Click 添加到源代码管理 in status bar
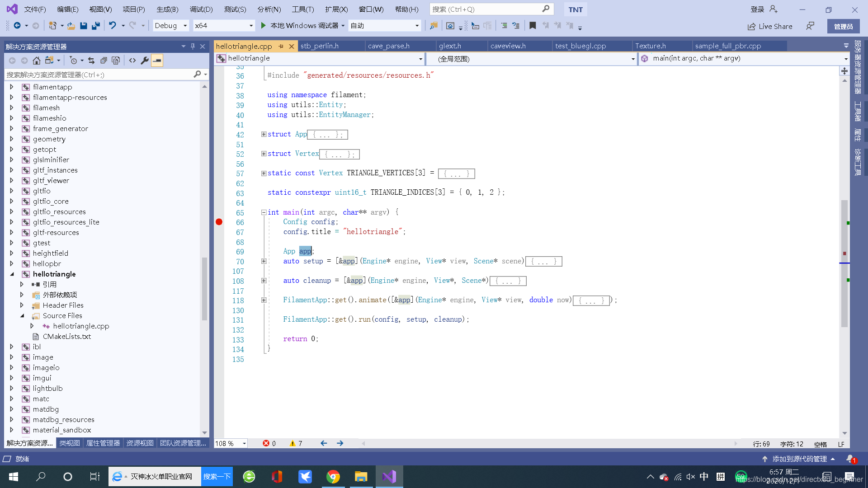Screen dimensions: 868x488 pos(799,459)
